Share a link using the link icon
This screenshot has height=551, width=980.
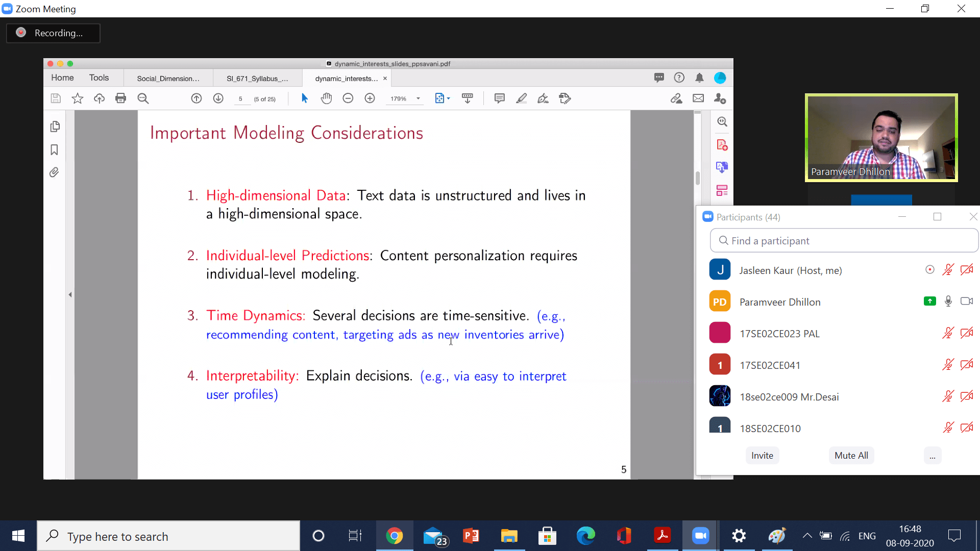[676, 98]
